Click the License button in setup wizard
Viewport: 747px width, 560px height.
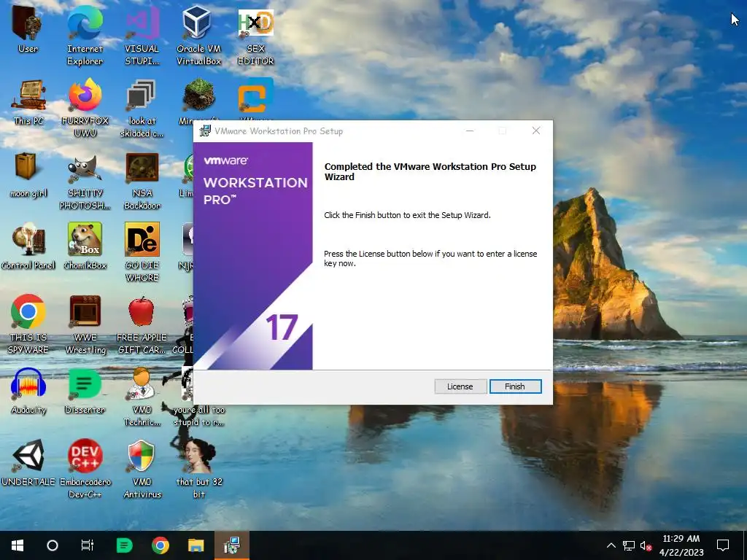coord(460,386)
